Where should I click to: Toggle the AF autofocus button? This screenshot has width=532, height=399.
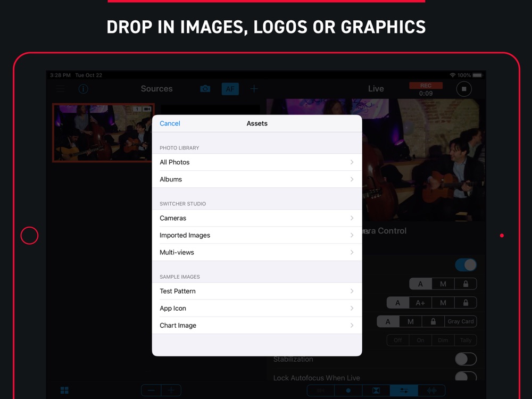pos(230,89)
